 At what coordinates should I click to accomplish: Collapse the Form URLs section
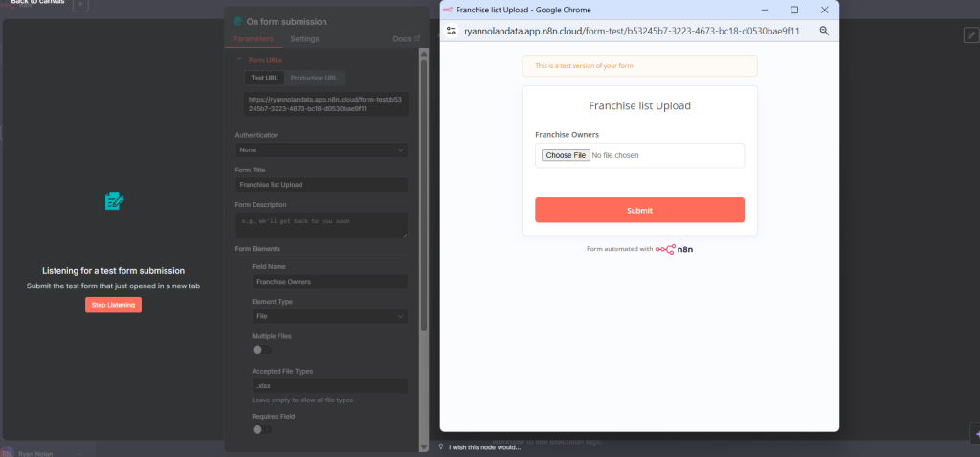coord(238,59)
